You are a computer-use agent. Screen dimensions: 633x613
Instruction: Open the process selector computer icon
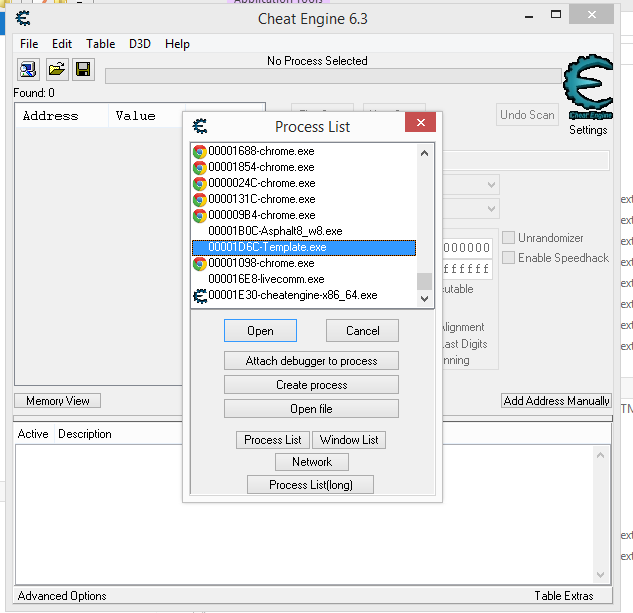28,69
